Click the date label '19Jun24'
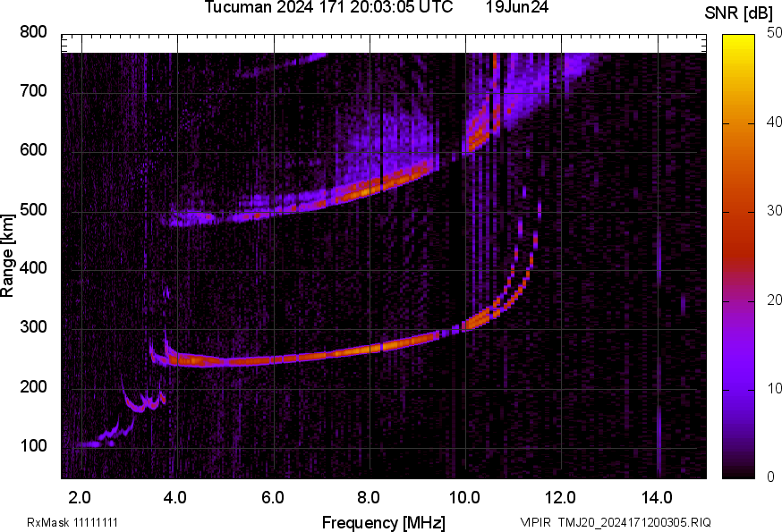782x532 pixels. pyautogui.click(x=517, y=7)
